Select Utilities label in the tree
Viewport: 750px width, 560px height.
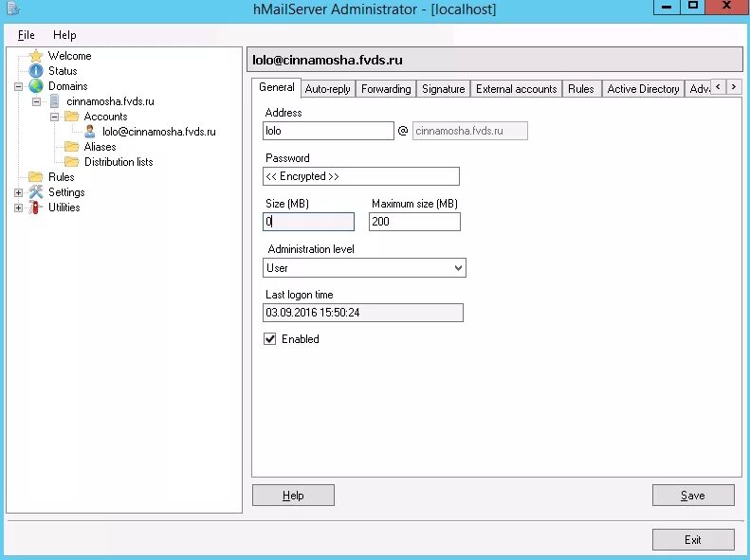coord(64,208)
